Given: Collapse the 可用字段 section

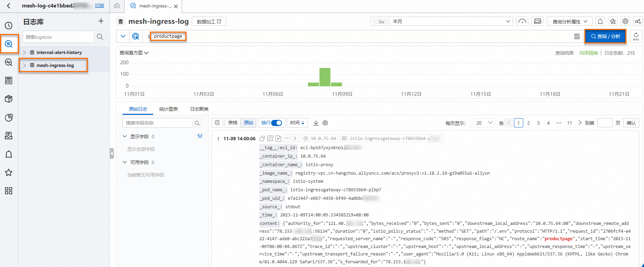Looking at the screenshot, I should click(125, 162).
